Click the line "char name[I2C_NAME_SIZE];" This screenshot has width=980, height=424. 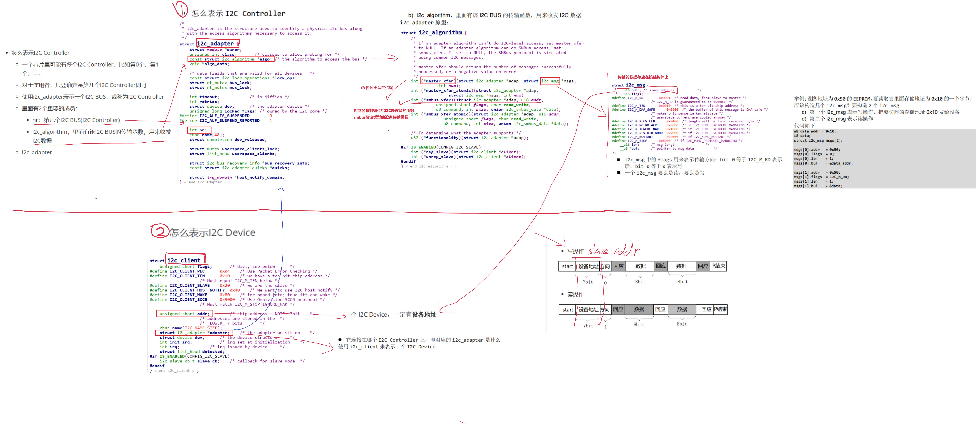tap(191, 328)
